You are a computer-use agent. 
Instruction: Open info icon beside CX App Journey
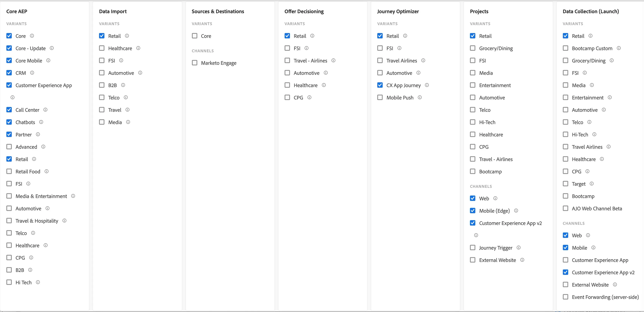click(x=427, y=85)
